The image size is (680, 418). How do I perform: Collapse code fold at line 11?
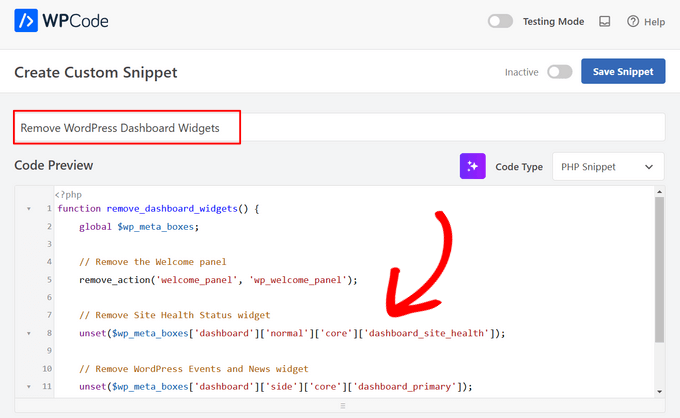pos(29,386)
